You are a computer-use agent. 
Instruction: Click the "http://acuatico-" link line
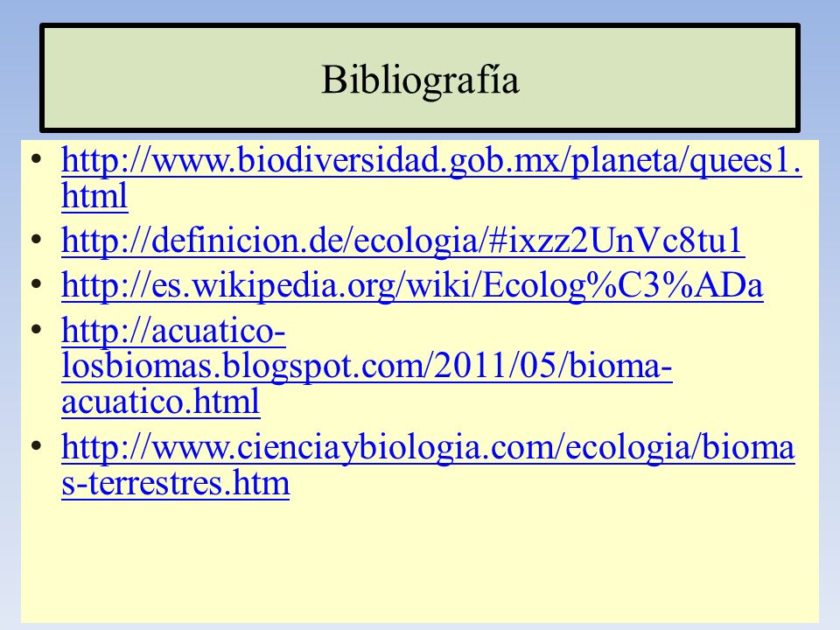(173, 332)
